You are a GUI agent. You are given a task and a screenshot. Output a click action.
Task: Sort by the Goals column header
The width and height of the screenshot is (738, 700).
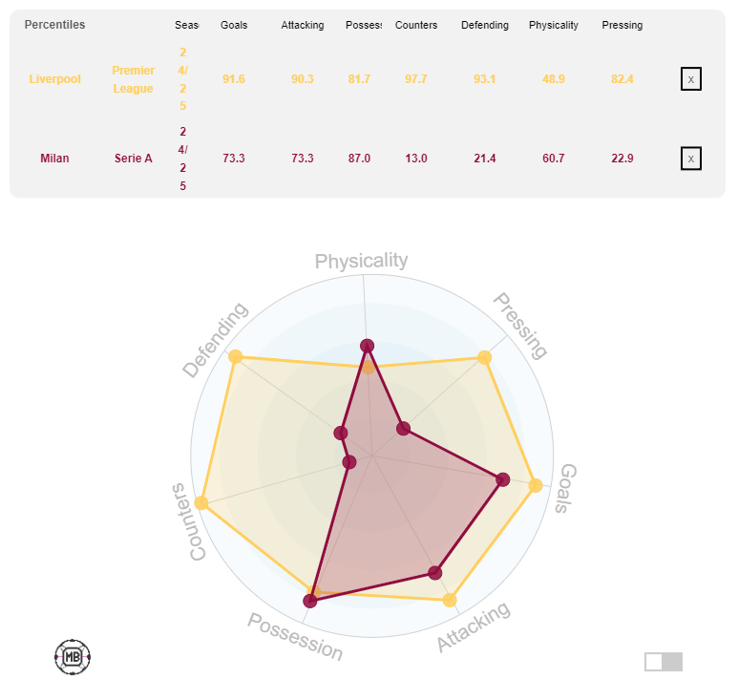[x=234, y=25]
